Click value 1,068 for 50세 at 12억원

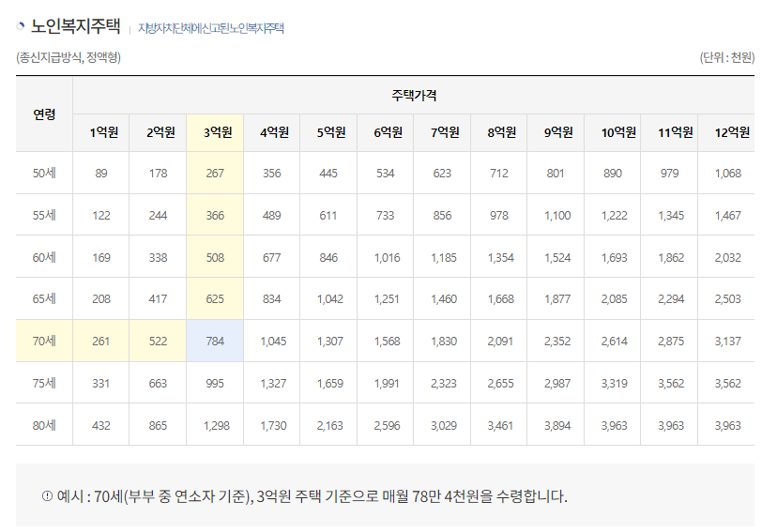[728, 174]
